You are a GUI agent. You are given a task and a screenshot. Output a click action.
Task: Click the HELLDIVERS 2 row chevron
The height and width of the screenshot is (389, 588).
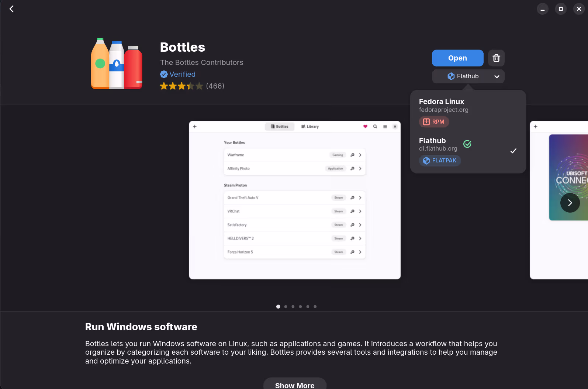(x=360, y=239)
